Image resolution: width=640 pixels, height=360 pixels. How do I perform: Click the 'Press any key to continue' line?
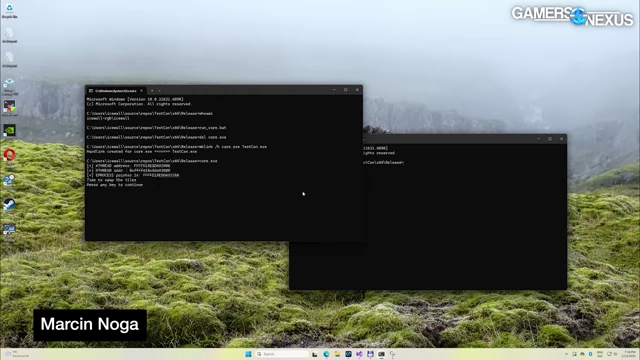[115, 185]
